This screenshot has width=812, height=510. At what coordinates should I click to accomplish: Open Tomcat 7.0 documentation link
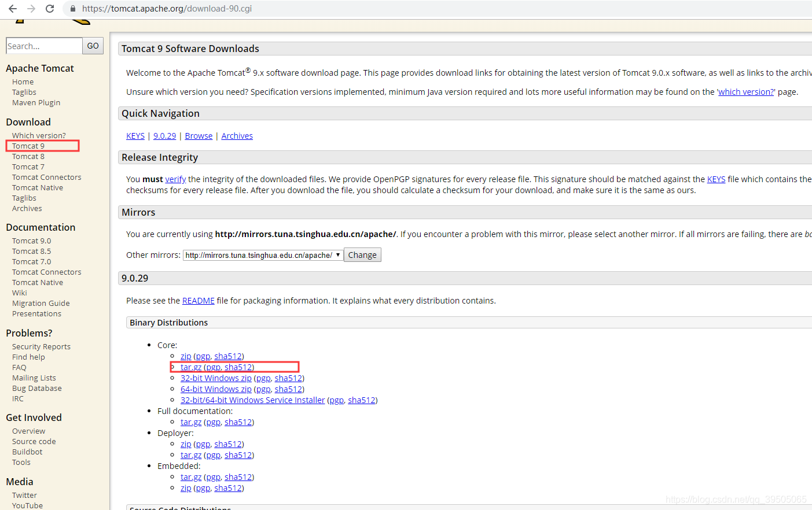(32, 261)
